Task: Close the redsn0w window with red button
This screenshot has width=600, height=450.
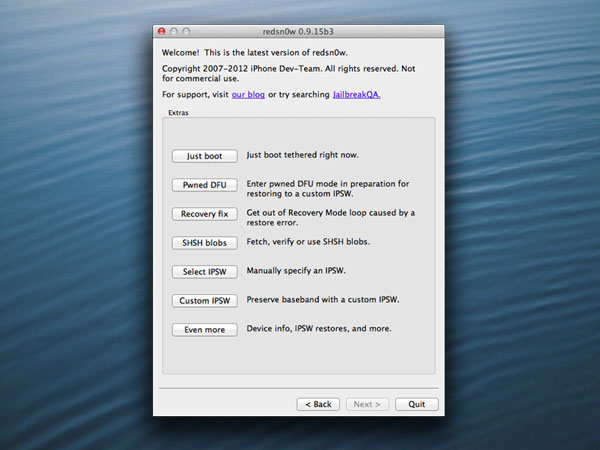Action: (x=161, y=31)
